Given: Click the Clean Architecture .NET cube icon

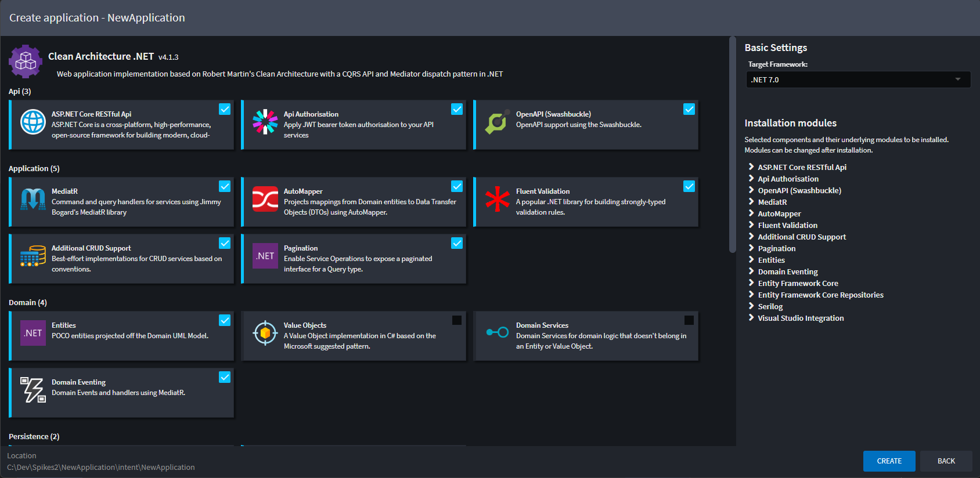Looking at the screenshot, I should [x=26, y=61].
